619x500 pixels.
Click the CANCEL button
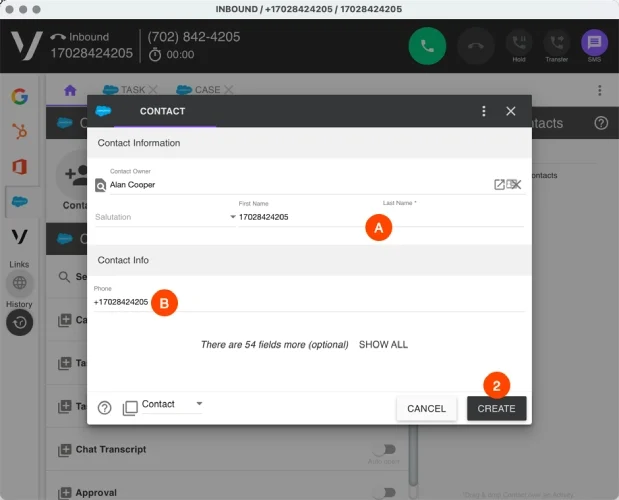[x=426, y=408]
